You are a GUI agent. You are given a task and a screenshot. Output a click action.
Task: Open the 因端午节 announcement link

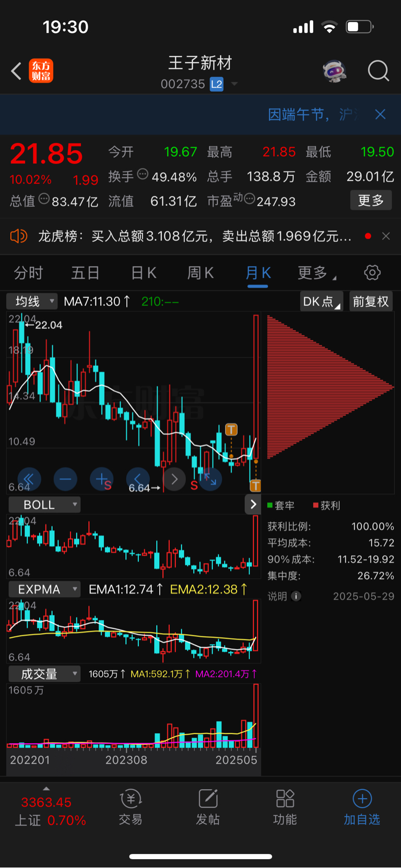pyautogui.click(x=313, y=114)
